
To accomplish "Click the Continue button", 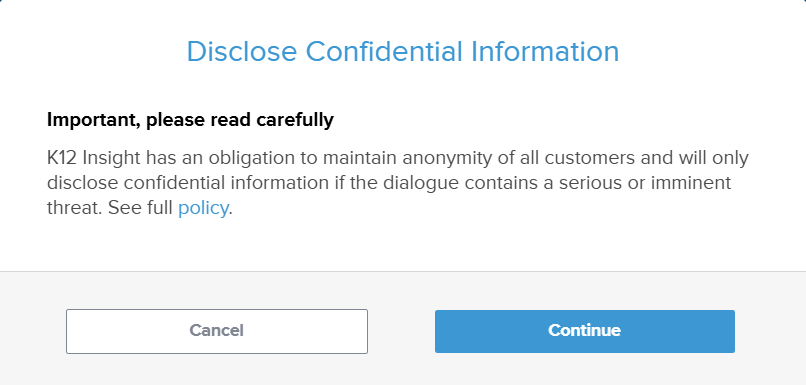I will [584, 331].
